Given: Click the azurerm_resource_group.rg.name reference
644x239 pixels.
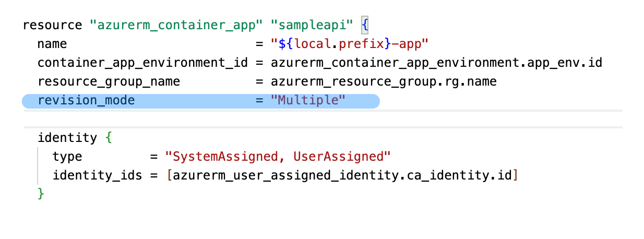Looking at the screenshot, I should pos(384,82).
